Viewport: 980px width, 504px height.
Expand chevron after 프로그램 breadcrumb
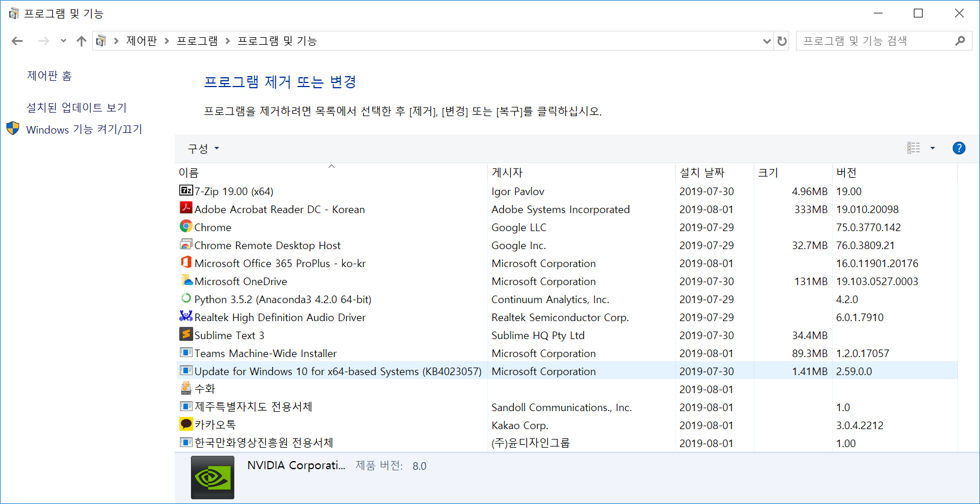227,41
